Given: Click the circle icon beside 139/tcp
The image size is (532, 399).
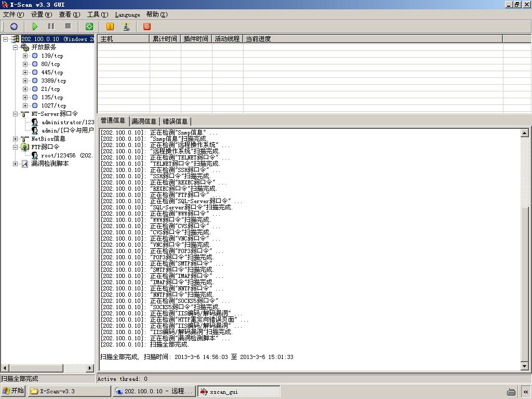Looking at the screenshot, I should 35,56.
